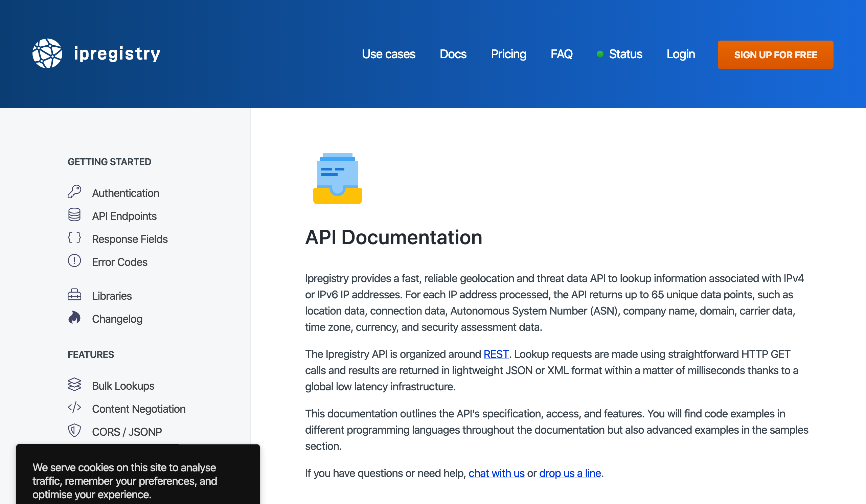866x504 pixels.
Task: Click the API Documentation page title
Action: [394, 237]
